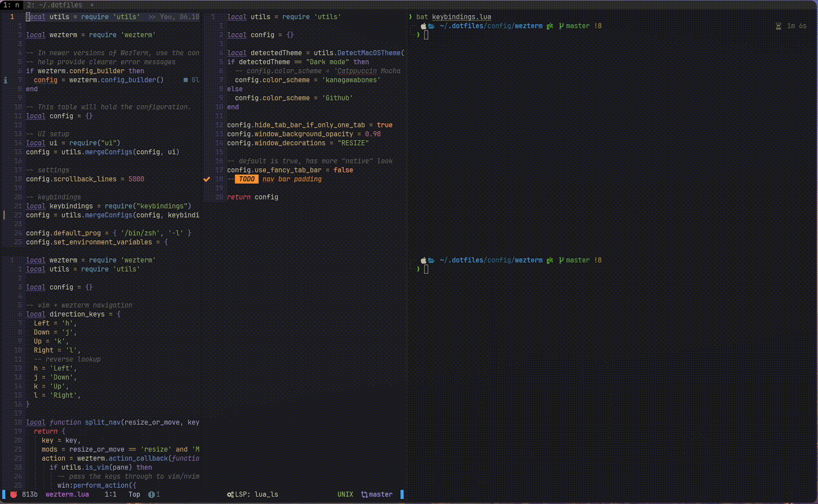Click the info diagnostics icon in the statusline
Screen dimensions: 818x504
tap(151, 494)
